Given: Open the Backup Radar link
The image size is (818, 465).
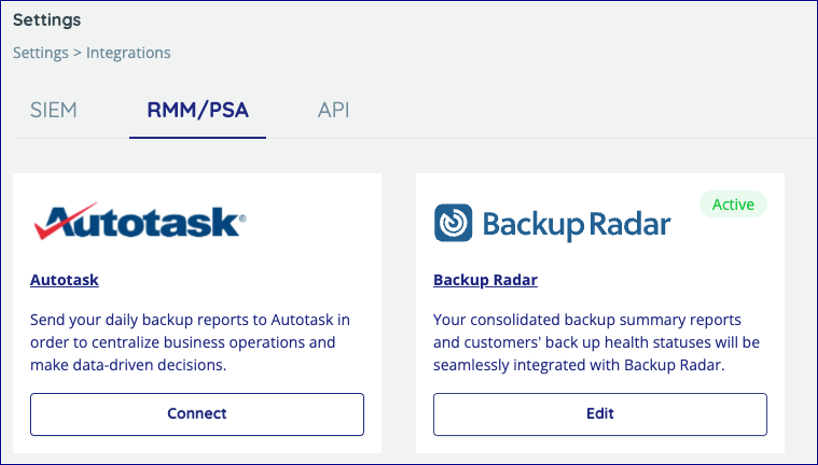Looking at the screenshot, I should (485, 280).
